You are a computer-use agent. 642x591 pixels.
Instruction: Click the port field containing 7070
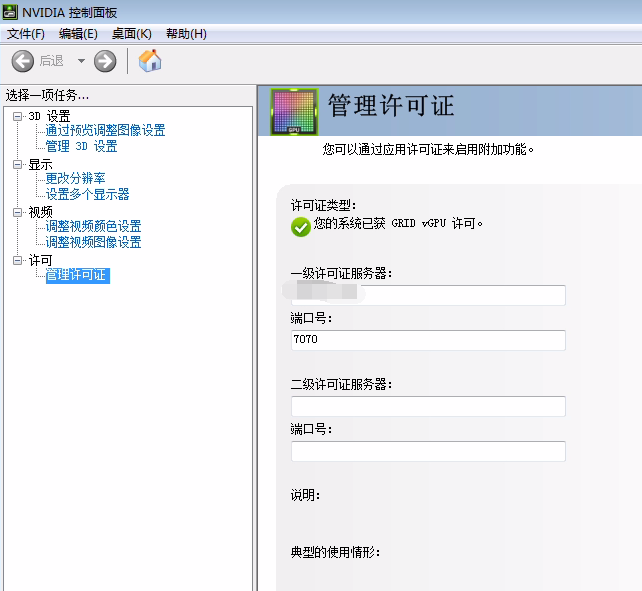(x=428, y=340)
